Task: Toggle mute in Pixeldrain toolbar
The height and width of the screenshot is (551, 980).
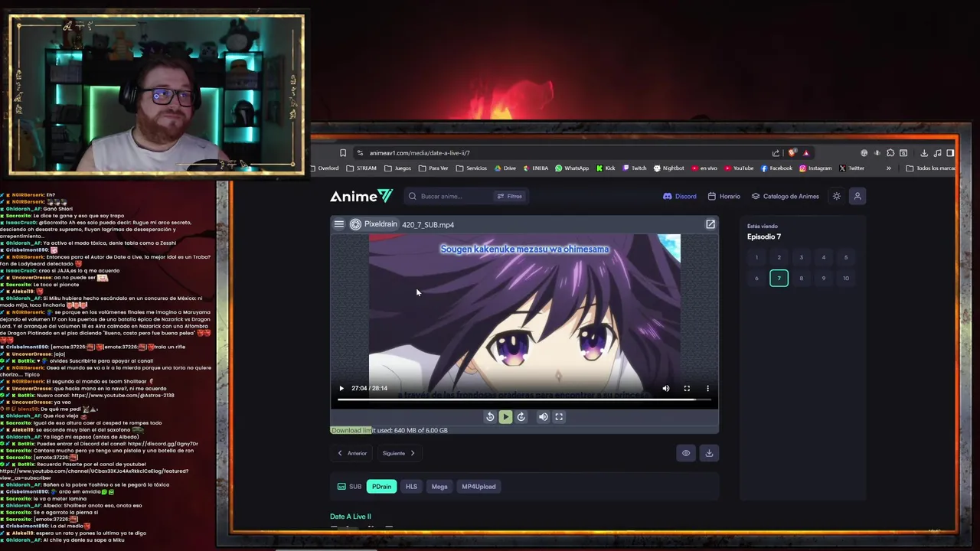Action: [543, 417]
